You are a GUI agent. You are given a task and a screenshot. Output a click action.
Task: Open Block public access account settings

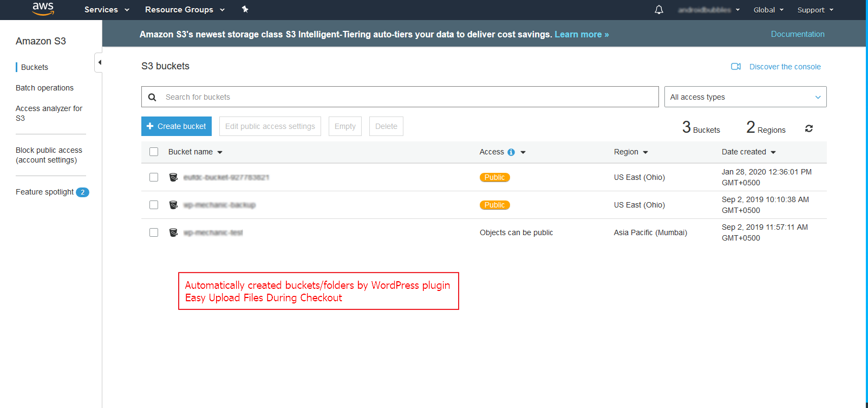tap(49, 155)
